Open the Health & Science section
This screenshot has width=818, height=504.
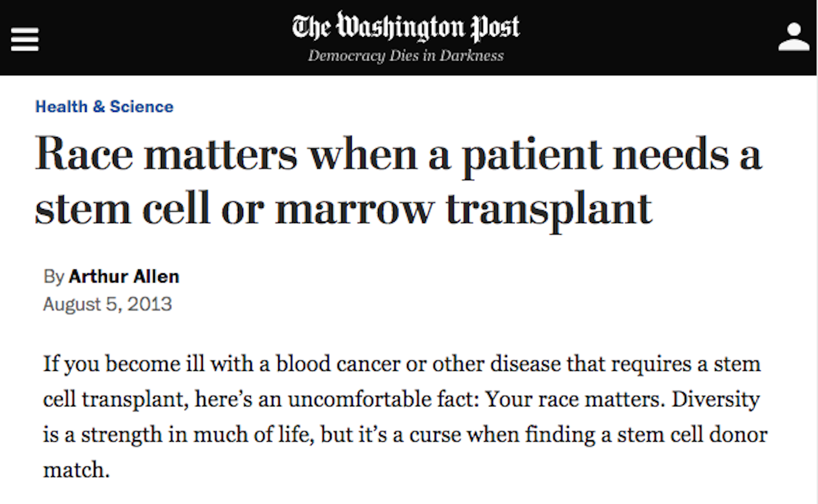104,107
